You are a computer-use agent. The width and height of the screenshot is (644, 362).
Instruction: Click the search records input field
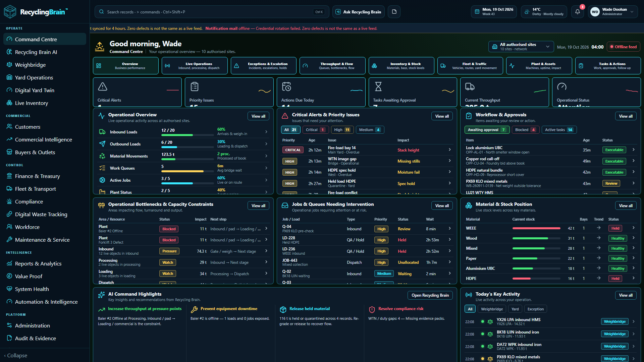(x=212, y=12)
